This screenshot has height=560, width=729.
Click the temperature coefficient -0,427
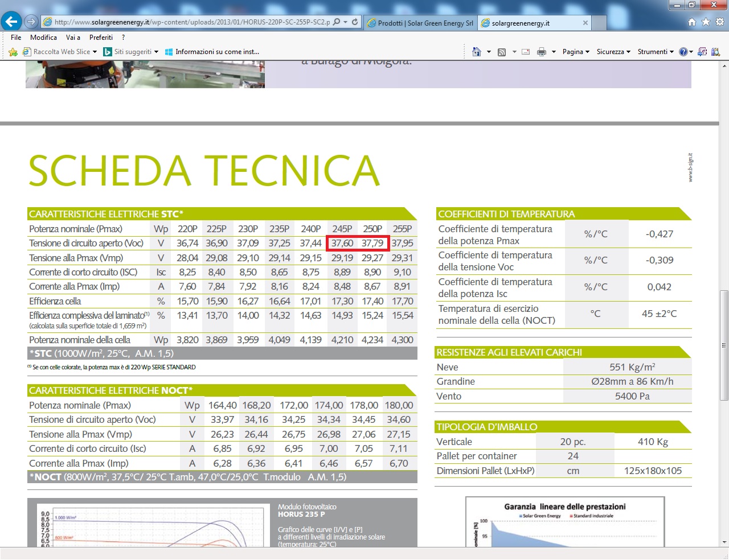coord(660,234)
